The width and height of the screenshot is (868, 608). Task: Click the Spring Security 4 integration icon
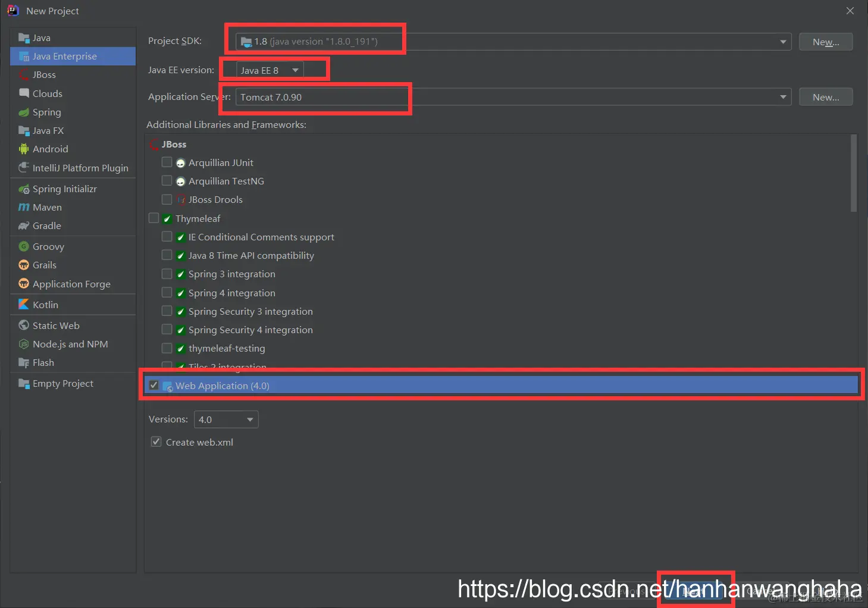click(x=181, y=330)
